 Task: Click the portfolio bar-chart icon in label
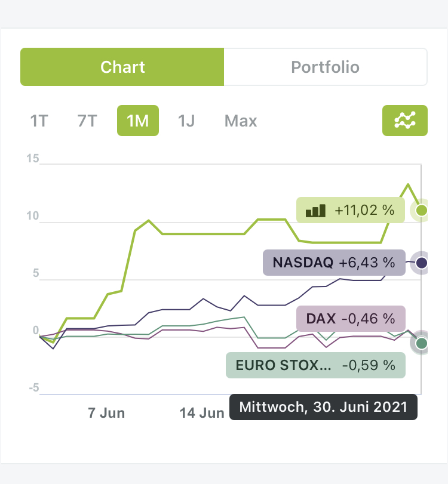point(315,210)
